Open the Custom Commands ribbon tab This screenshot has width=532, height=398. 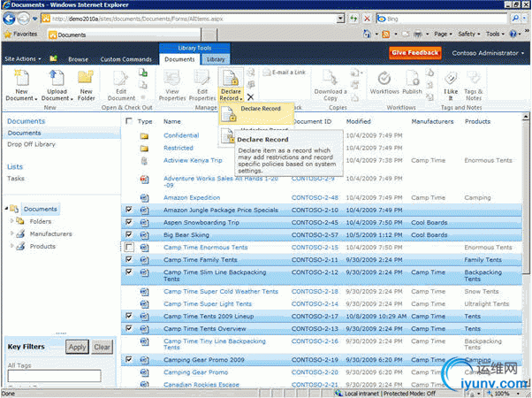click(x=125, y=59)
